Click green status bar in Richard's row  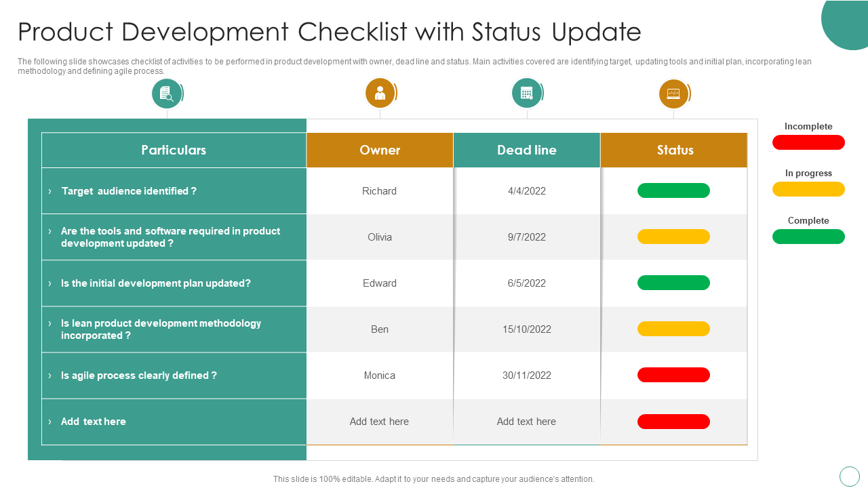pos(673,190)
